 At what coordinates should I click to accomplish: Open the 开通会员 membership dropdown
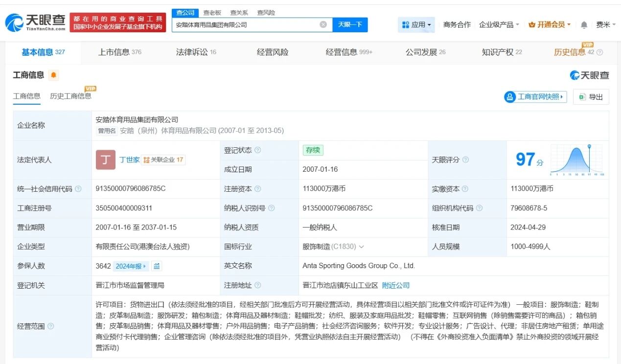[550, 24]
